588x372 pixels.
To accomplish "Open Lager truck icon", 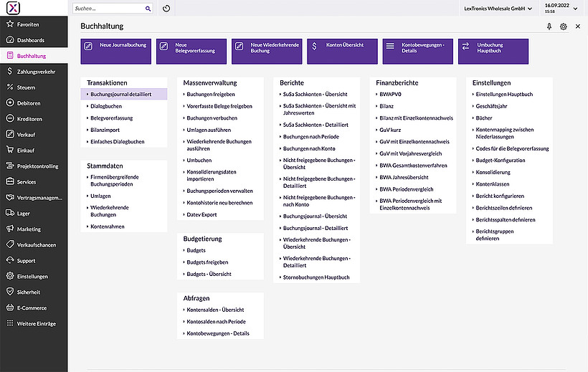I will point(10,213).
